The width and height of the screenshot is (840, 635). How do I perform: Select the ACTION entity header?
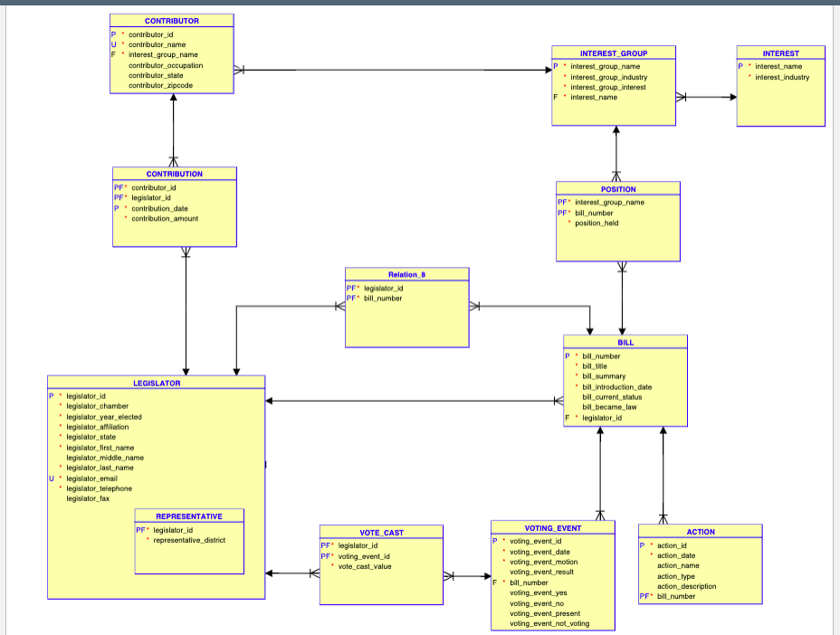coord(701,532)
